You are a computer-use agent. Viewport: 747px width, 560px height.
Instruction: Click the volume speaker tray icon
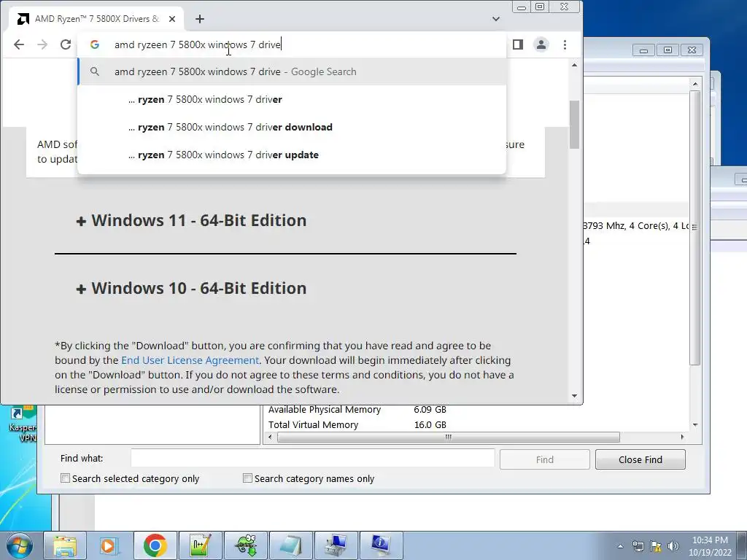pyautogui.click(x=673, y=546)
